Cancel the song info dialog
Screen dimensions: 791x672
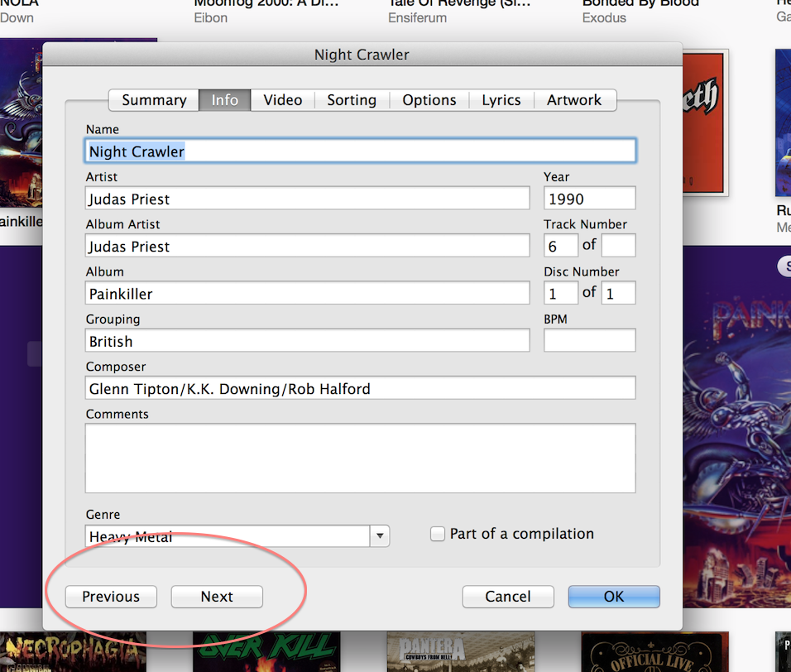[508, 597]
